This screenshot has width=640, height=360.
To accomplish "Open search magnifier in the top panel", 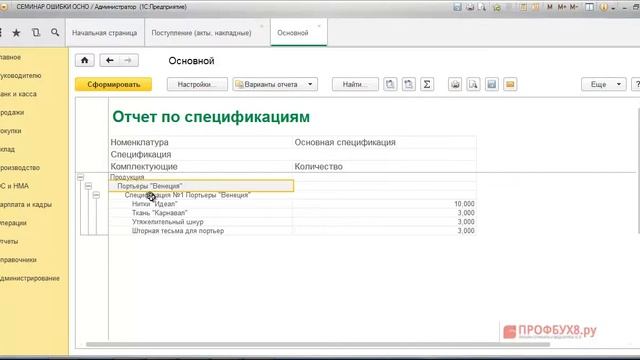I will (55, 32).
